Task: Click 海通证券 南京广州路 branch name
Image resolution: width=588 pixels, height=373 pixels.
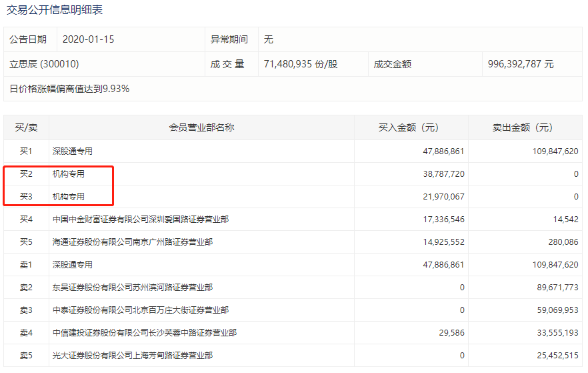Action: 133,242
